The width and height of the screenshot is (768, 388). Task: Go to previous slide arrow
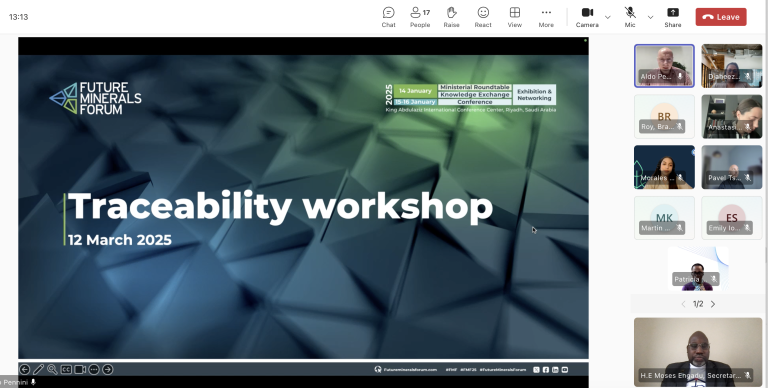tap(24, 369)
